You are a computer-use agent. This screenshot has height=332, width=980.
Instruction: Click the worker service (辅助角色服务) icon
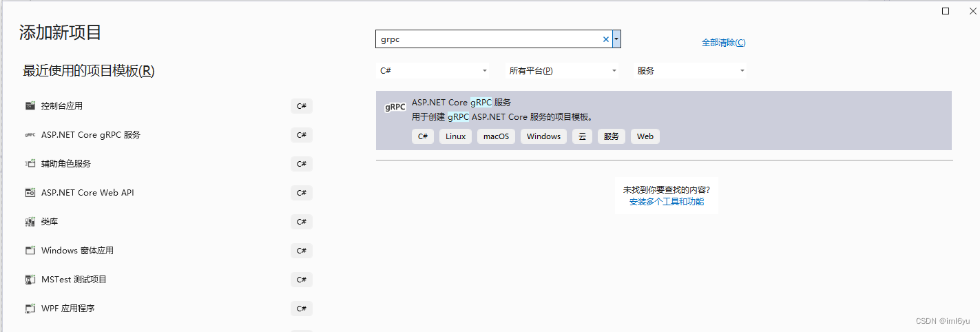(x=30, y=164)
